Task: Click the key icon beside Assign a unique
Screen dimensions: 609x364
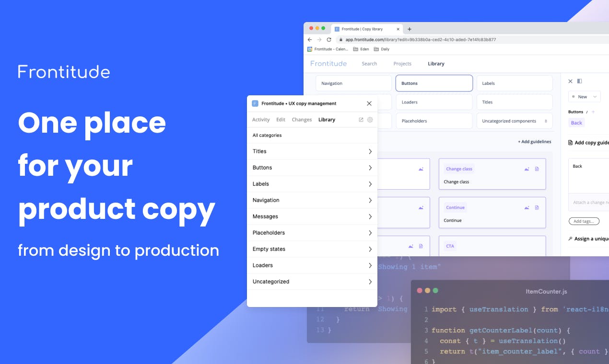Action: 570,239
